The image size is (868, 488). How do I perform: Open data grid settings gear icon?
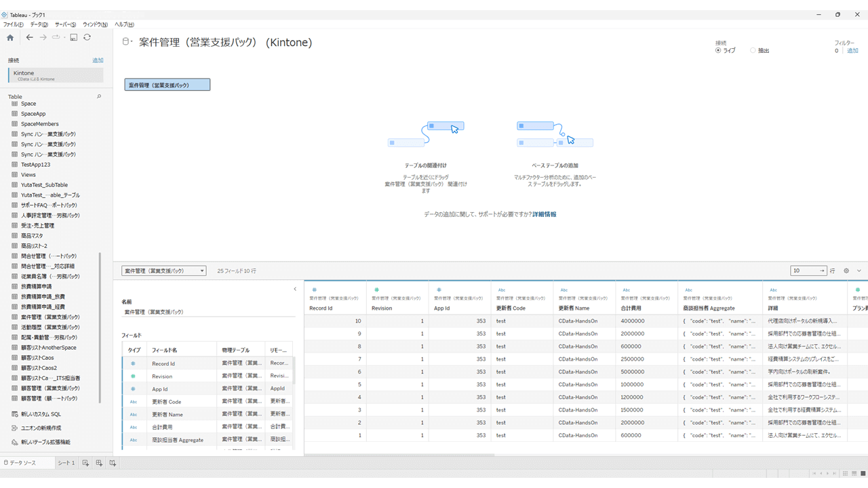coord(846,270)
